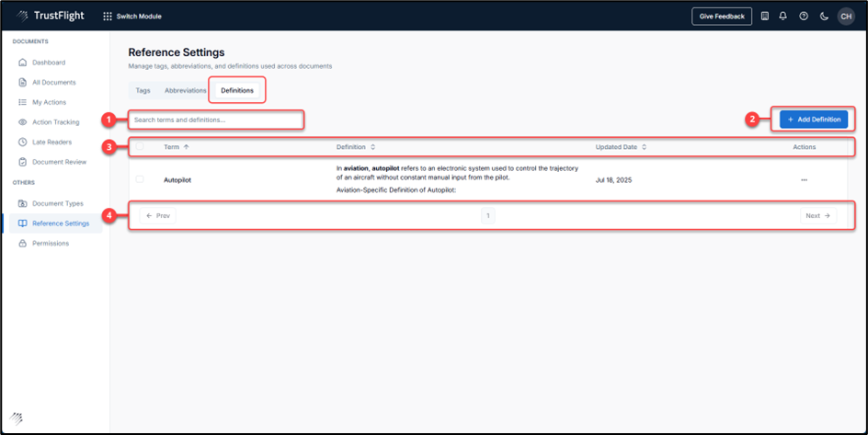Tick the select-all checkbox in the table header
Screen dimensions: 868x435
pos(140,146)
